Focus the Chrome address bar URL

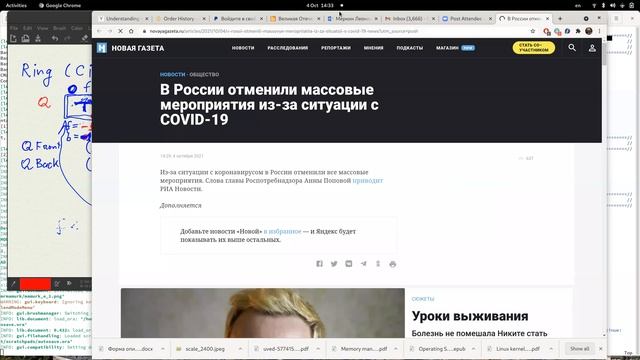click(x=284, y=31)
